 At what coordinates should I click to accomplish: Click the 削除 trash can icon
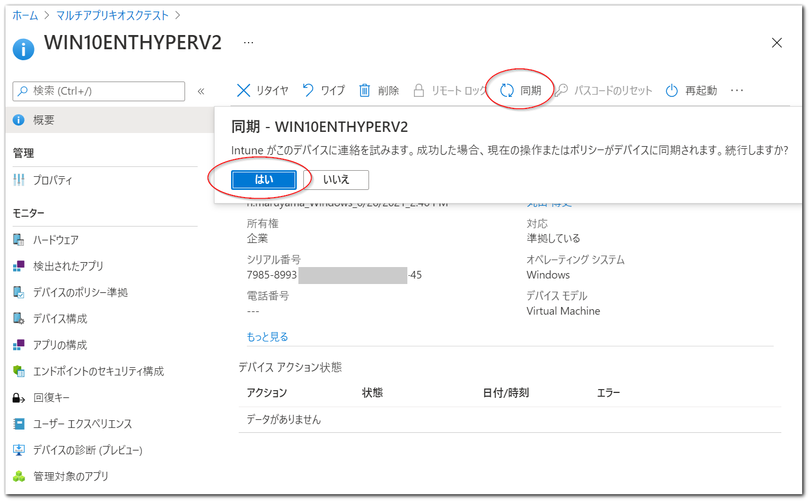click(365, 90)
